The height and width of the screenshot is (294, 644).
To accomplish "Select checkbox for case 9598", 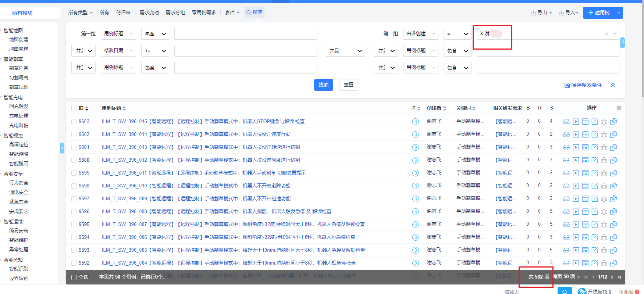I will [74, 186].
